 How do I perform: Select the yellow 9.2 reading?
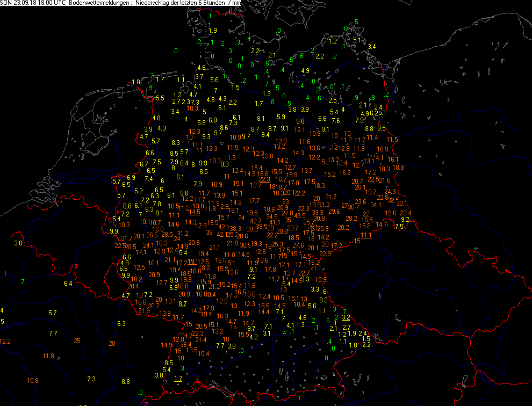pyautogui.click(x=405, y=219)
